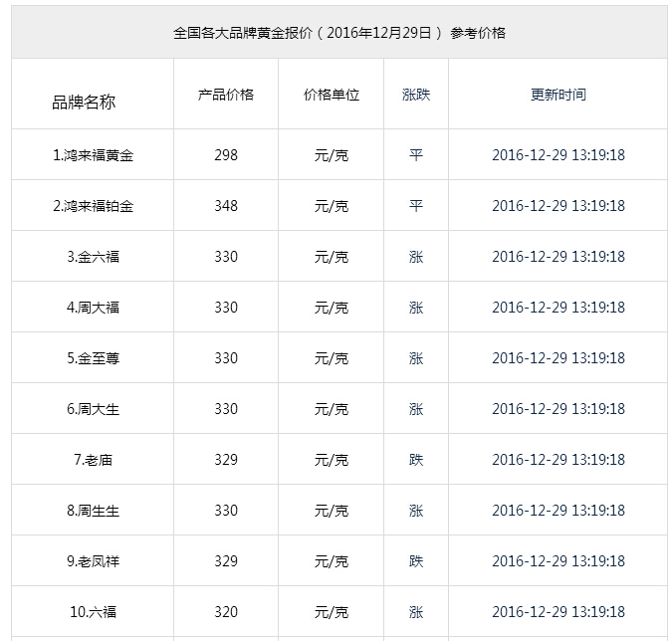This screenshot has height=641, width=672.
Task: Click the 涨跌 column header link
Action: 416,95
